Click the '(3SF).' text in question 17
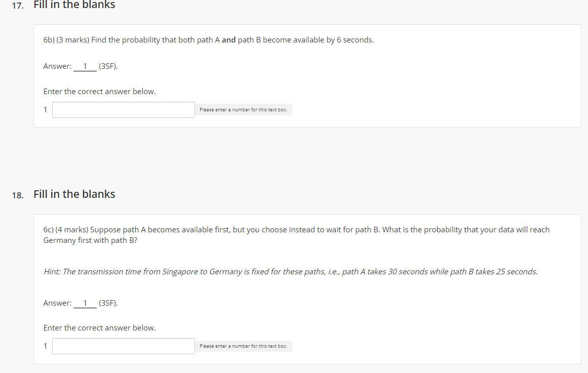588x373 pixels. click(x=108, y=66)
